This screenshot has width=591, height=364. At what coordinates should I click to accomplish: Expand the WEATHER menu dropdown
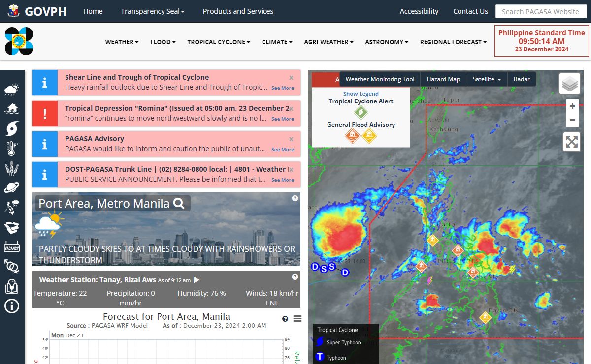[122, 42]
